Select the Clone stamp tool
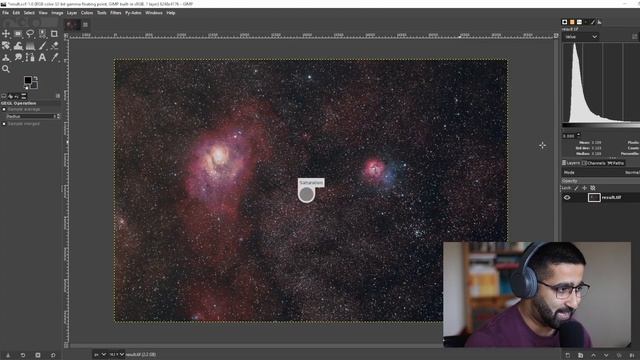640x360 pixels. click(6, 58)
